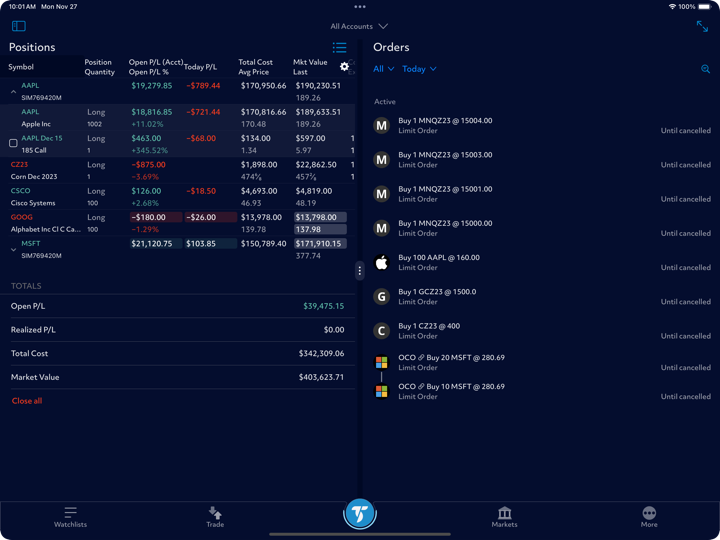720x540 pixels.
Task: Collapse the AAPL position group
Action: [x=13, y=92]
